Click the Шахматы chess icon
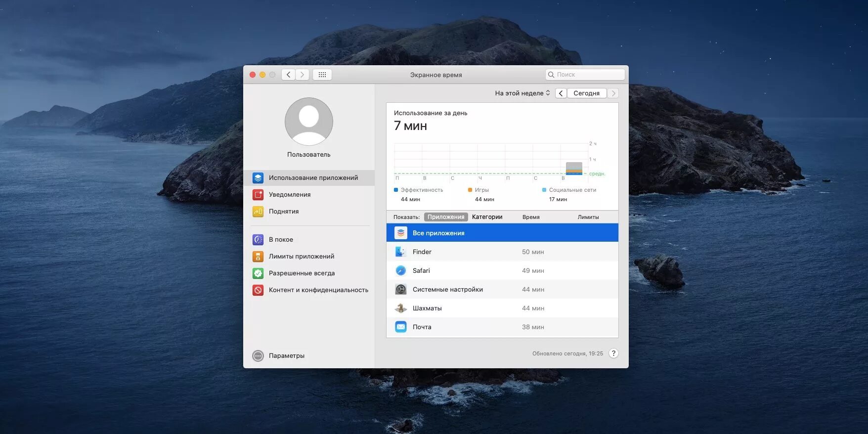The width and height of the screenshot is (868, 434). [401, 308]
